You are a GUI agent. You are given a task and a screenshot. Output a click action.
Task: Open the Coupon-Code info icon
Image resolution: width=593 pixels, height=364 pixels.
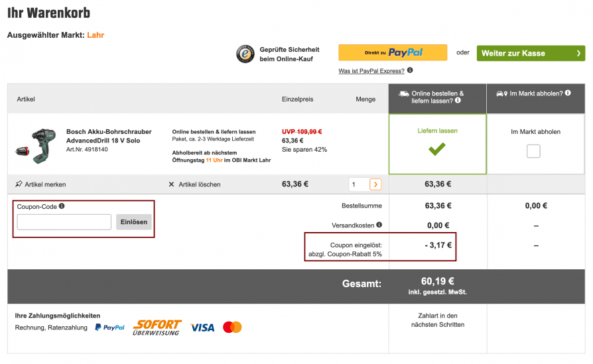(62, 206)
